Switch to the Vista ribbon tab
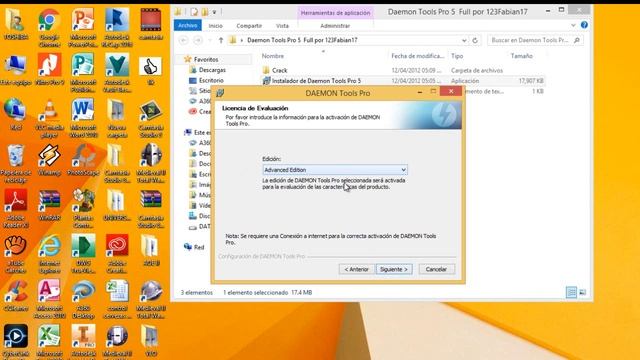The height and width of the screenshot is (360, 640). [x=282, y=26]
